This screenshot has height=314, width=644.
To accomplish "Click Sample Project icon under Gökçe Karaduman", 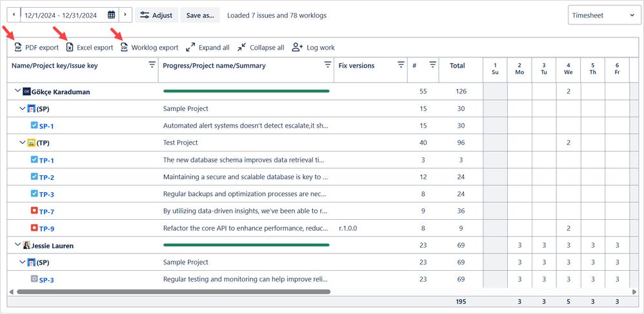I will tap(31, 108).
